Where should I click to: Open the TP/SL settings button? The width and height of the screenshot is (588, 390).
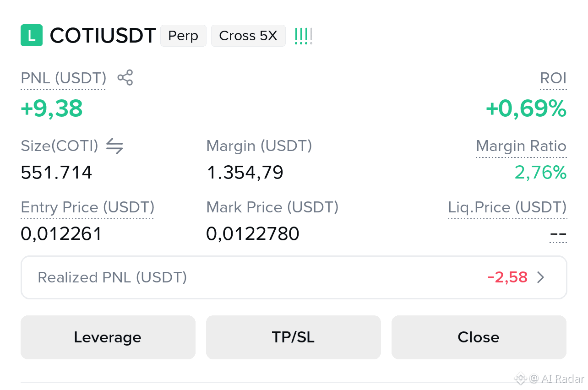[294, 337]
